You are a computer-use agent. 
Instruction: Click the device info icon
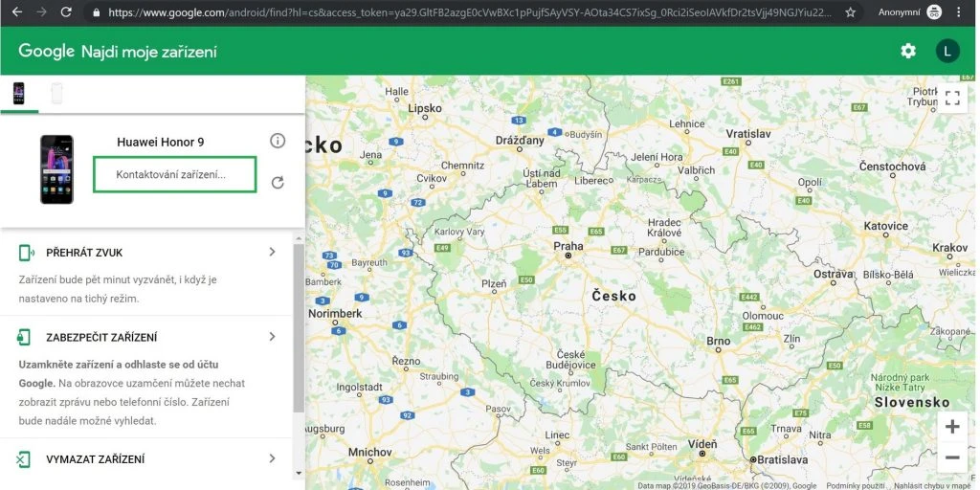tap(278, 141)
